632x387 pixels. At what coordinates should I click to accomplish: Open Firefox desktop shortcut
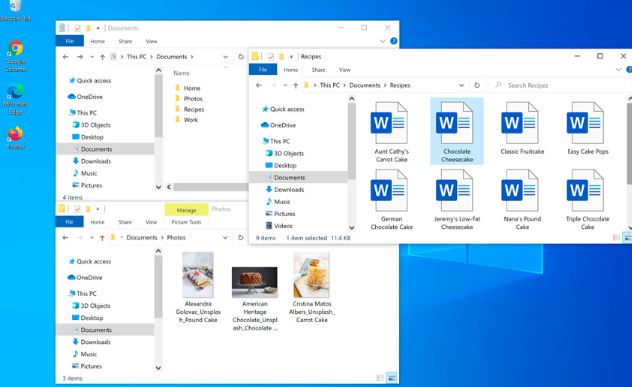click(x=15, y=138)
